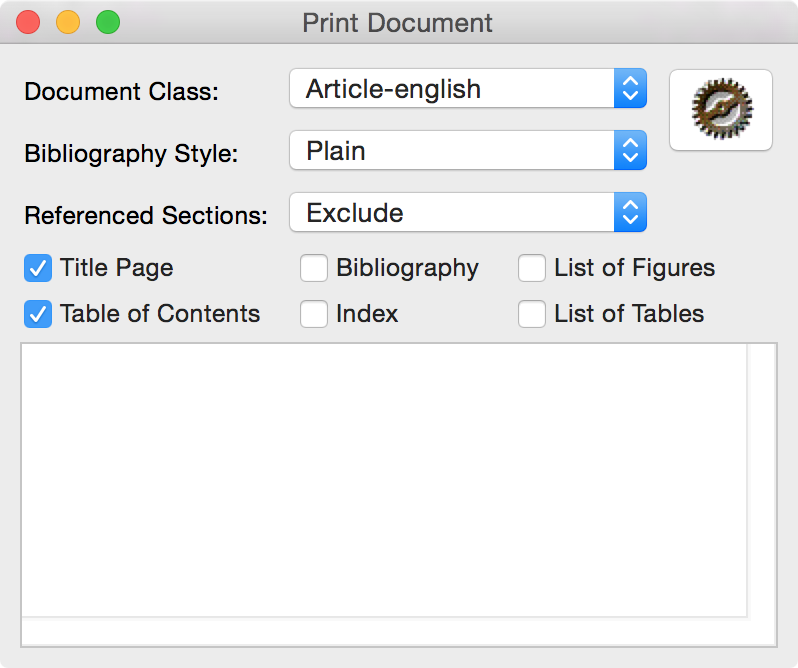Enable the Bibliography checkbox
The height and width of the screenshot is (668, 798).
pyautogui.click(x=314, y=268)
